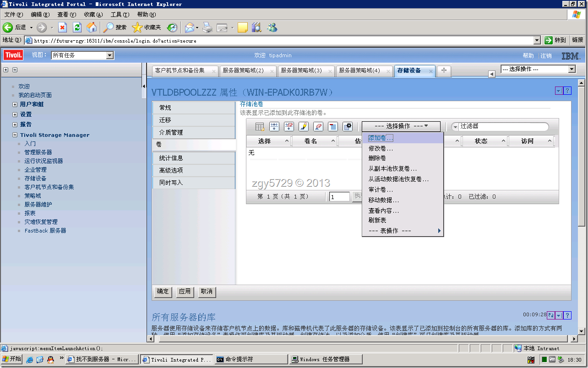Click the pencil (show filter row) icon
The height and width of the screenshot is (368, 588).
pos(304,126)
